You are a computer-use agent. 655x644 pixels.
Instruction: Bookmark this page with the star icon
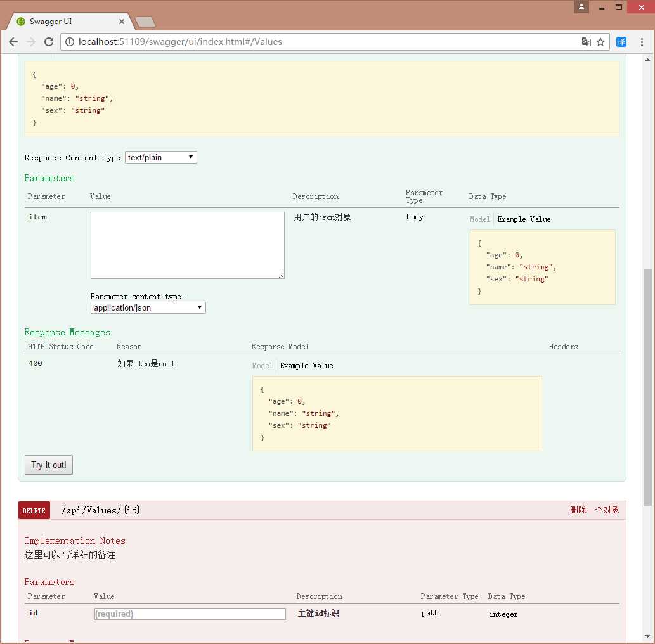coord(600,42)
